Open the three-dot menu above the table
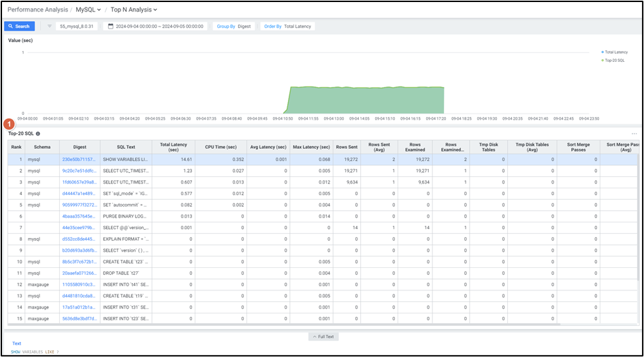Screen dimensions: 644x357 (634, 134)
